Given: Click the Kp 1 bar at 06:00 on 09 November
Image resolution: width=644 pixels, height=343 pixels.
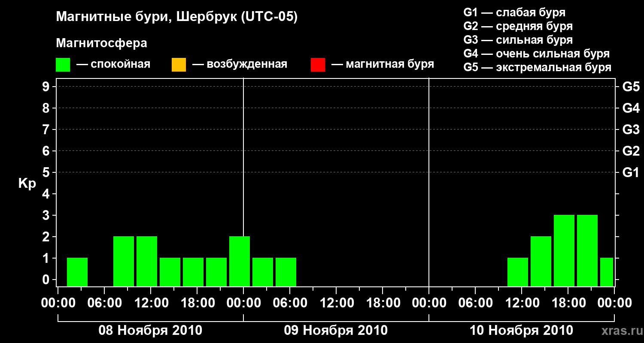Looking at the screenshot, I should [x=286, y=272].
